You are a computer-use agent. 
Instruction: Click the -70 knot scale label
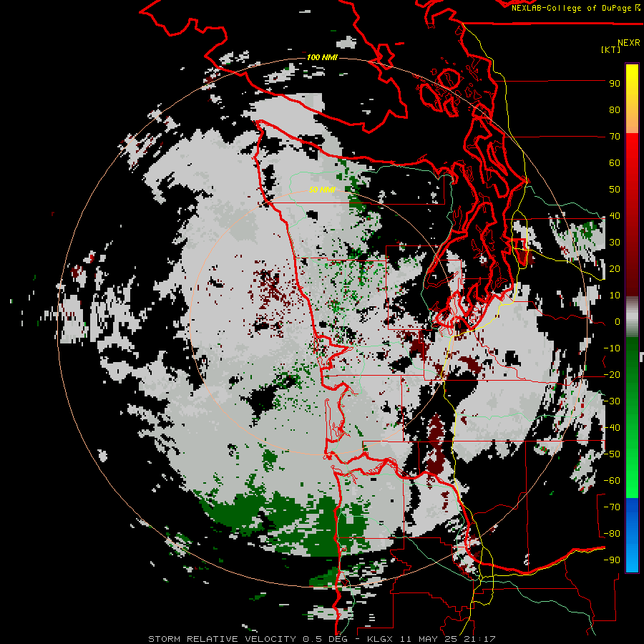[x=612, y=507]
